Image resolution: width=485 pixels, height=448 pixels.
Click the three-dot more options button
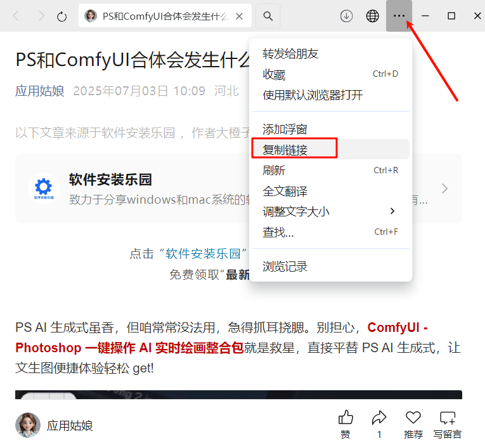click(399, 16)
